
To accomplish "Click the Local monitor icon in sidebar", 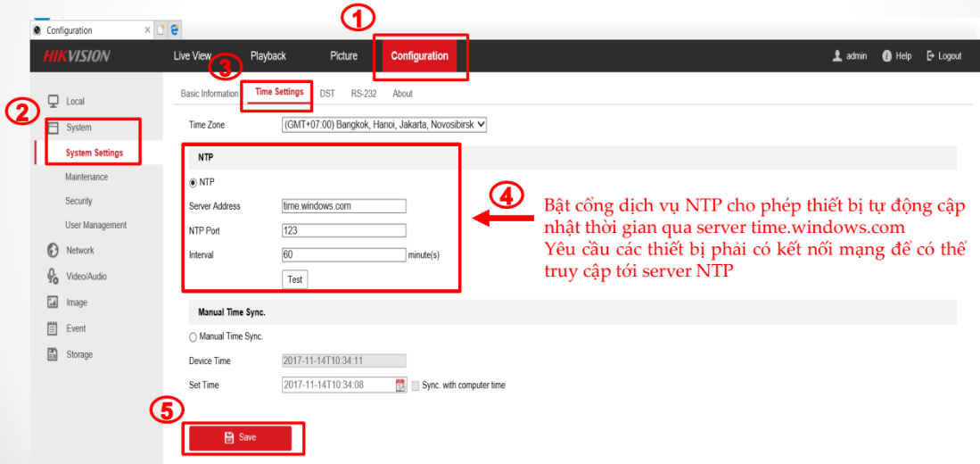I will tap(53, 101).
